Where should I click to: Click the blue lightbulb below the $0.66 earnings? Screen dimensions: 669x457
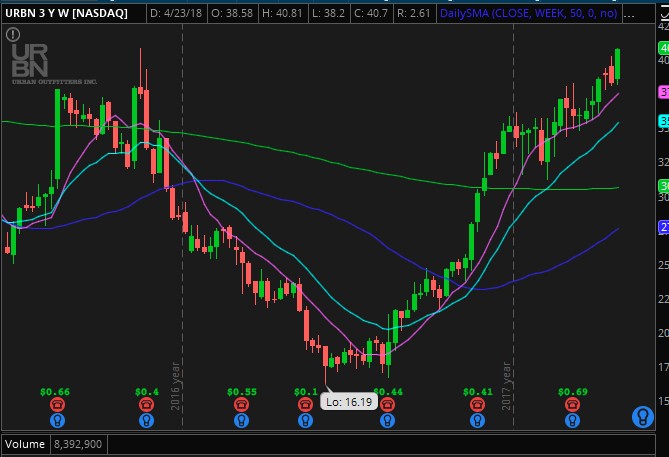pyautogui.click(x=57, y=421)
